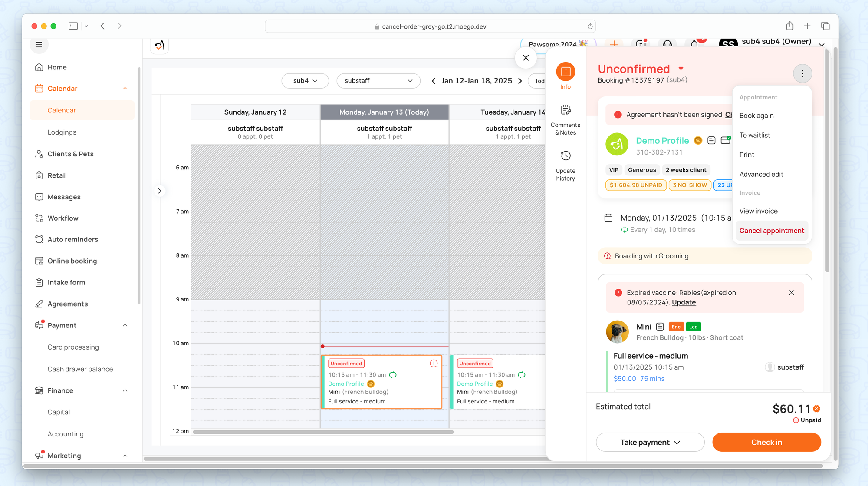Screen dimensions: 868x486
Task: Toggle the hamburger sidebar menu
Action: (39, 44)
